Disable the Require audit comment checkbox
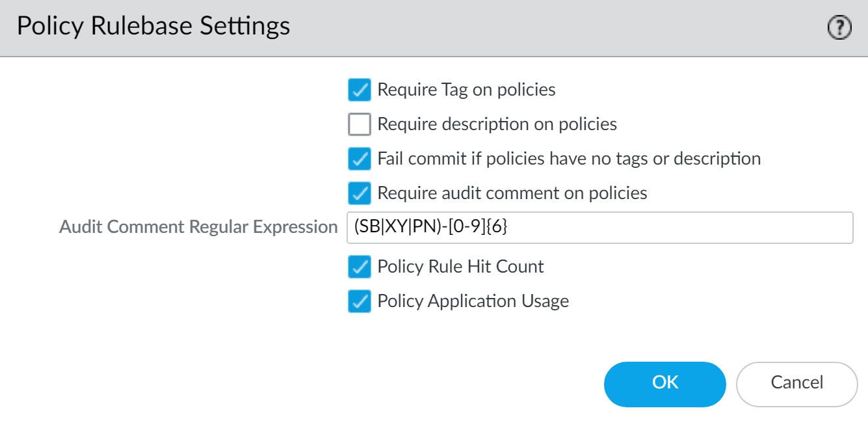 360,193
